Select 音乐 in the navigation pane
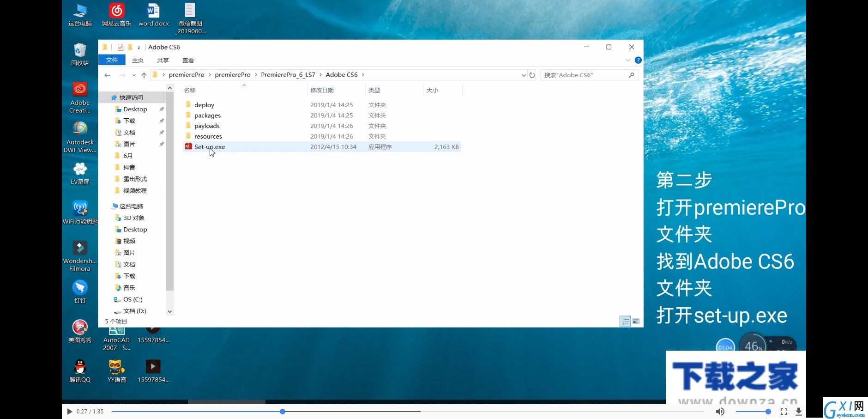This screenshot has width=868, height=419. pyautogui.click(x=129, y=287)
